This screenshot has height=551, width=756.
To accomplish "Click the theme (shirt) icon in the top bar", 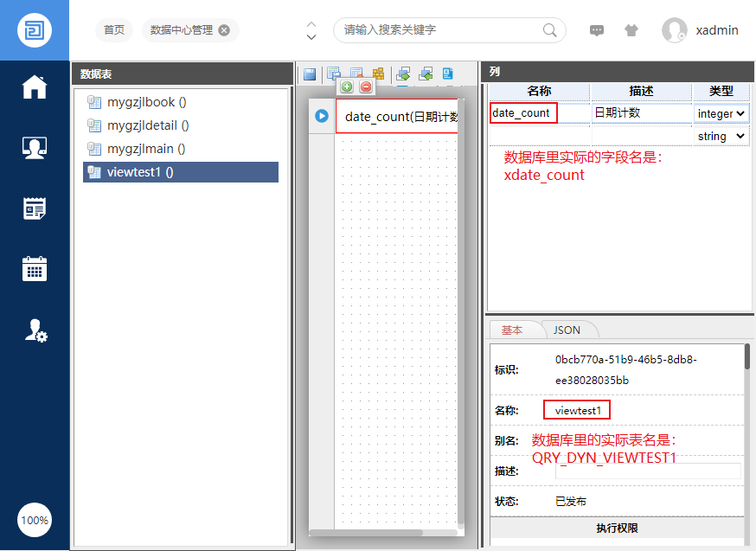I will point(631,30).
